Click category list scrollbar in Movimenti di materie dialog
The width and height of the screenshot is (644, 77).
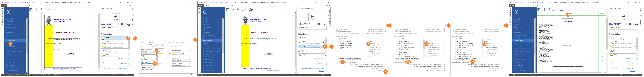click(x=424, y=48)
